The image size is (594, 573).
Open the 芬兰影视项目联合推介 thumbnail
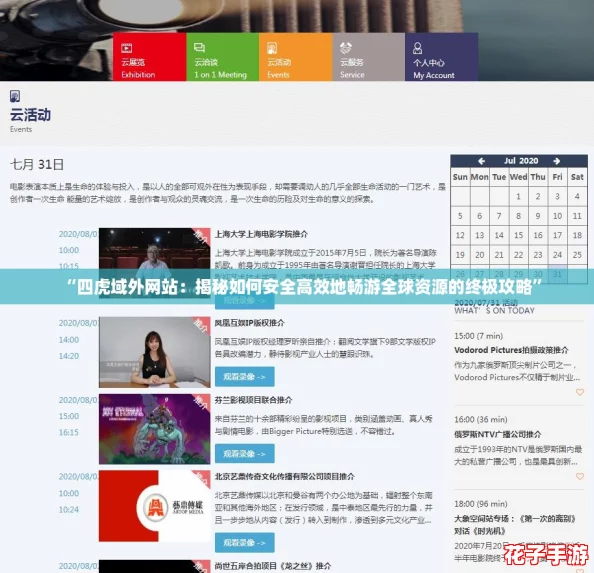pyautogui.click(x=155, y=429)
